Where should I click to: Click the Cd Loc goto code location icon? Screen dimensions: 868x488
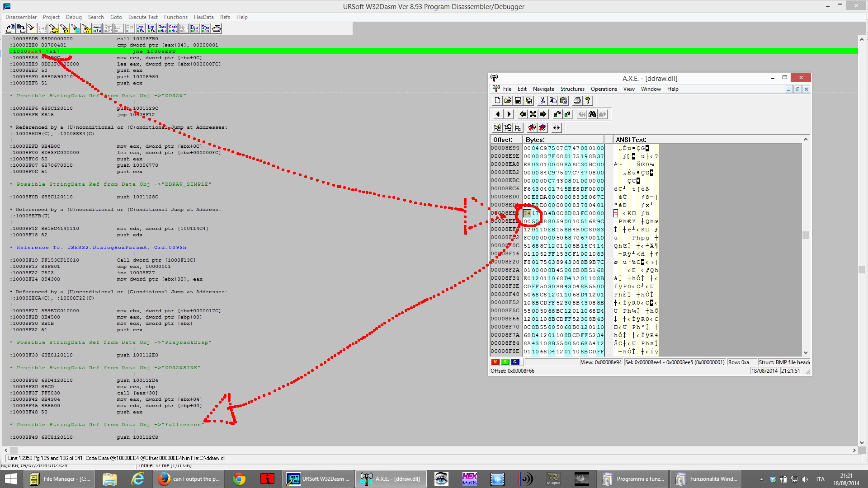point(86,28)
